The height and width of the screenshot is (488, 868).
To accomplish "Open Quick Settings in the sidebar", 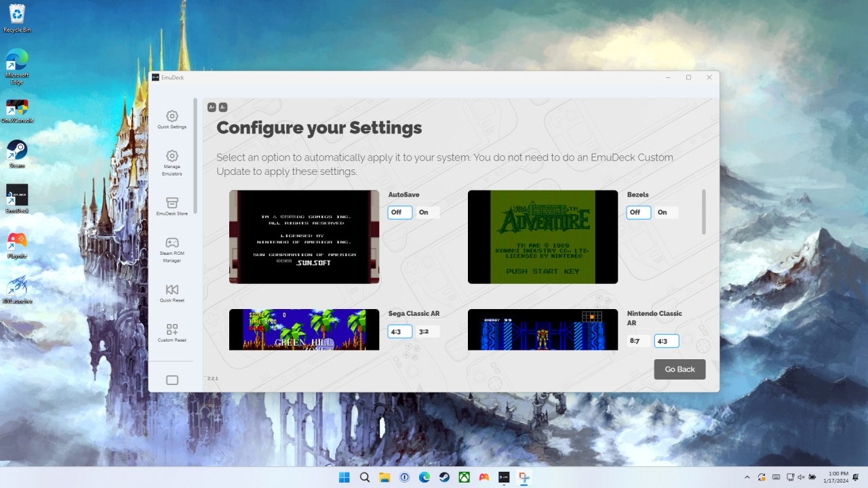I will (x=172, y=119).
